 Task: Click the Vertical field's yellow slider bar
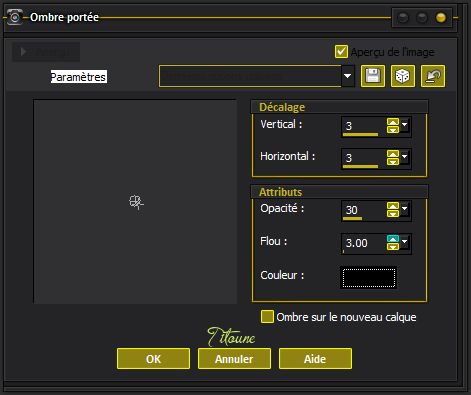tap(360, 134)
